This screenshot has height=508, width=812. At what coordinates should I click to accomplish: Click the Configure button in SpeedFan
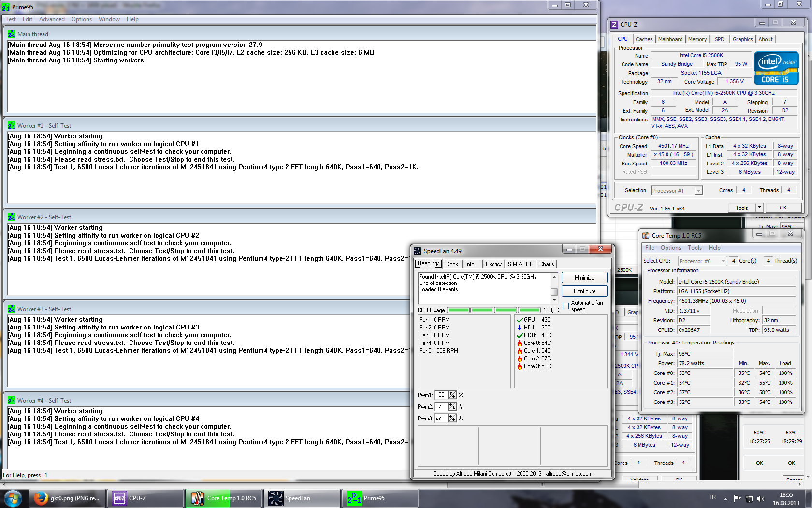[x=584, y=291]
